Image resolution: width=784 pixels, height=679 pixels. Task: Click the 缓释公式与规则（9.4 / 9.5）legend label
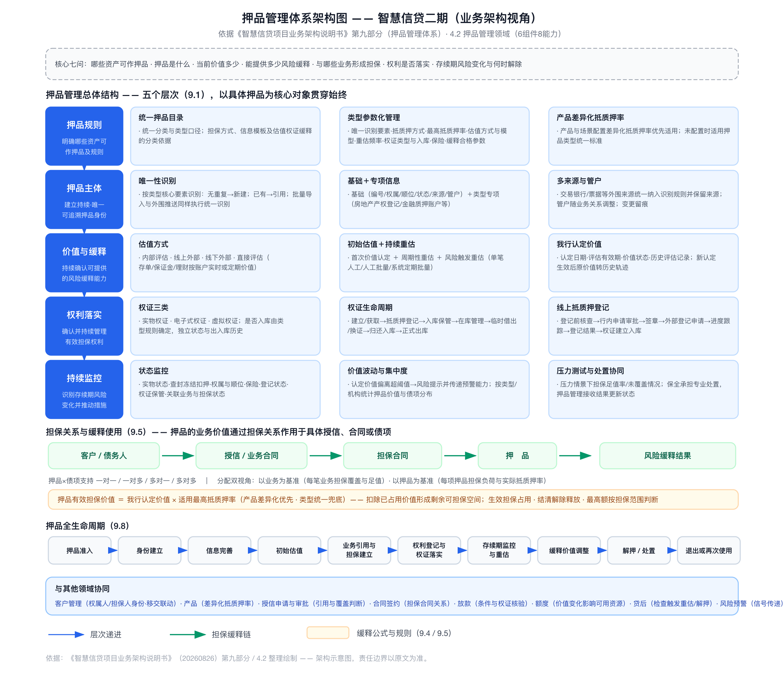pos(404,633)
